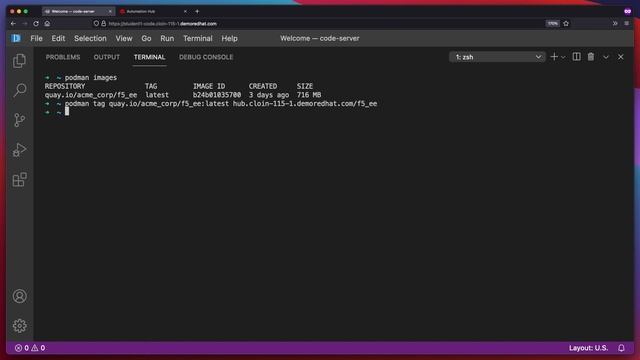Switch to the OUTPUT tab

(107, 57)
